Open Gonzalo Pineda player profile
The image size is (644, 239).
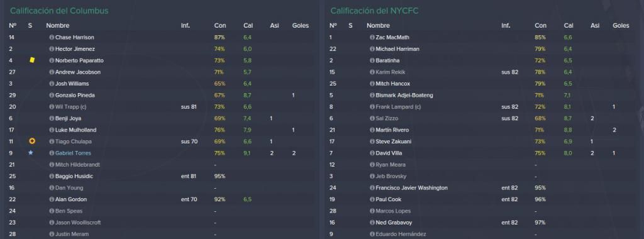75,95
